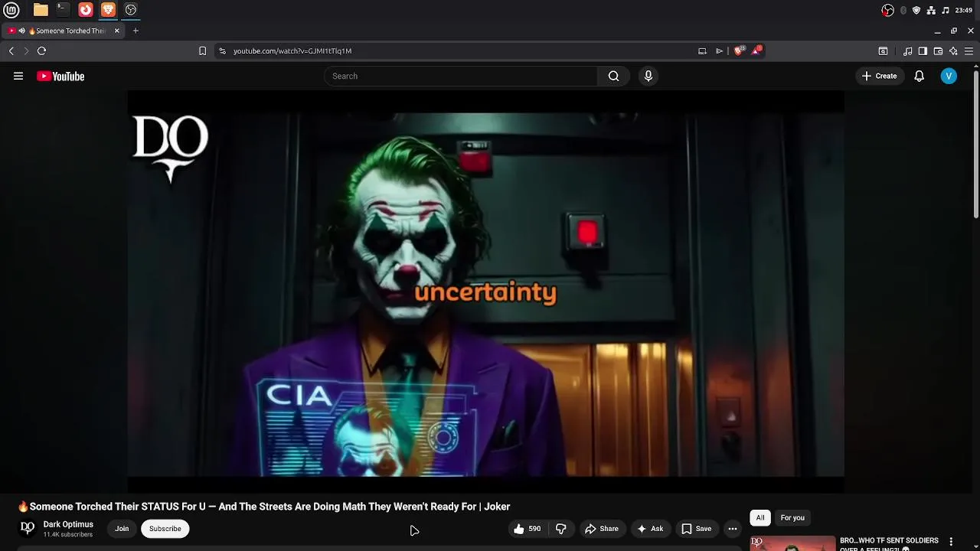Go to YouTube home via logo
This screenshot has height=551, width=980.
coord(60,76)
